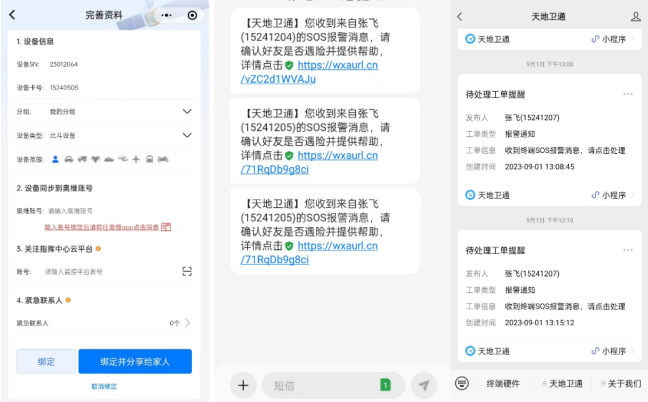Open 小程序 link under the 13:15:12 card
This screenshot has width=648, height=402.
(613, 351)
